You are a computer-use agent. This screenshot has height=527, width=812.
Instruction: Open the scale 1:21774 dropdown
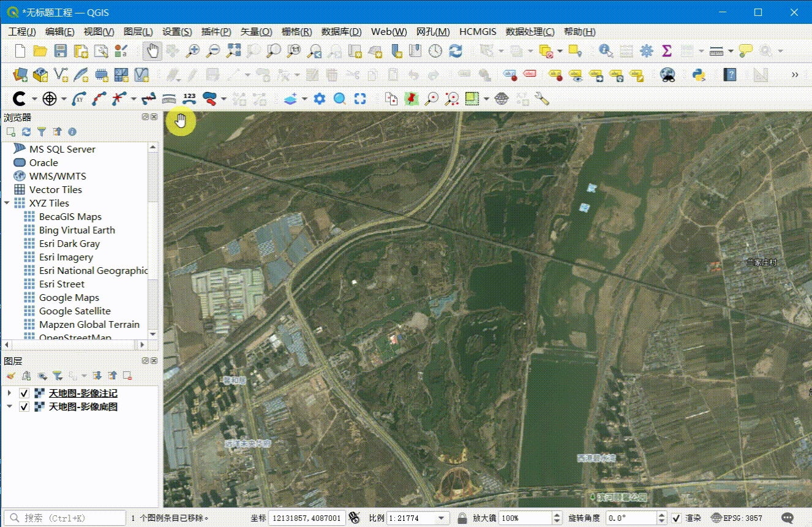point(442,518)
